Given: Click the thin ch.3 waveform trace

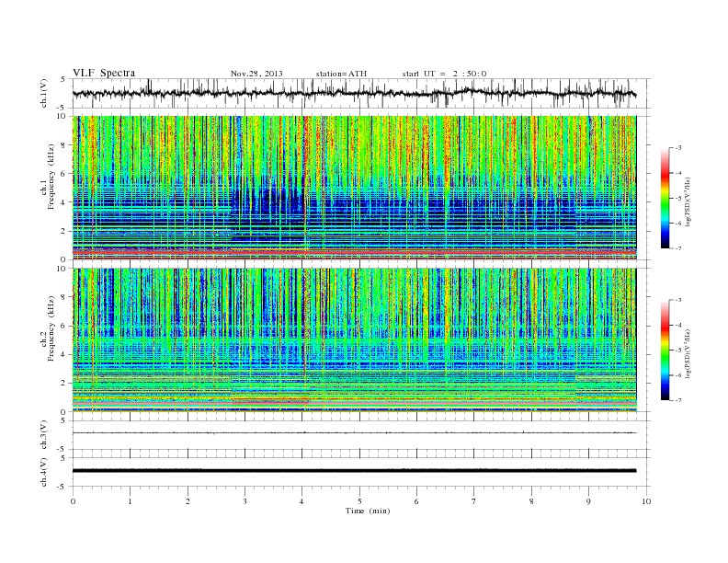Looking at the screenshot, I should [354, 433].
